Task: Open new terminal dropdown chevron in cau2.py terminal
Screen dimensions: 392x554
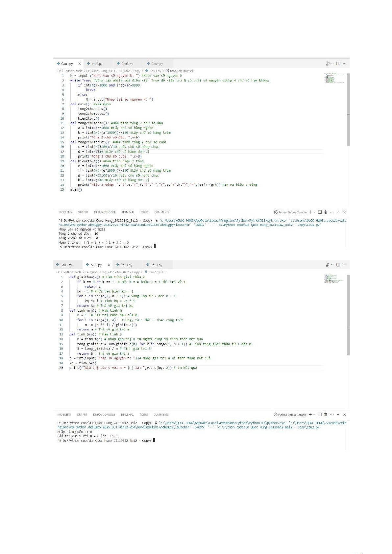Action: tap(314, 415)
